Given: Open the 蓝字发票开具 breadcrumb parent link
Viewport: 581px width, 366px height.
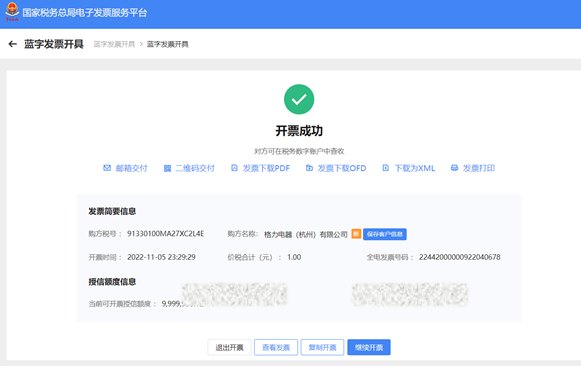Looking at the screenshot, I should point(114,44).
